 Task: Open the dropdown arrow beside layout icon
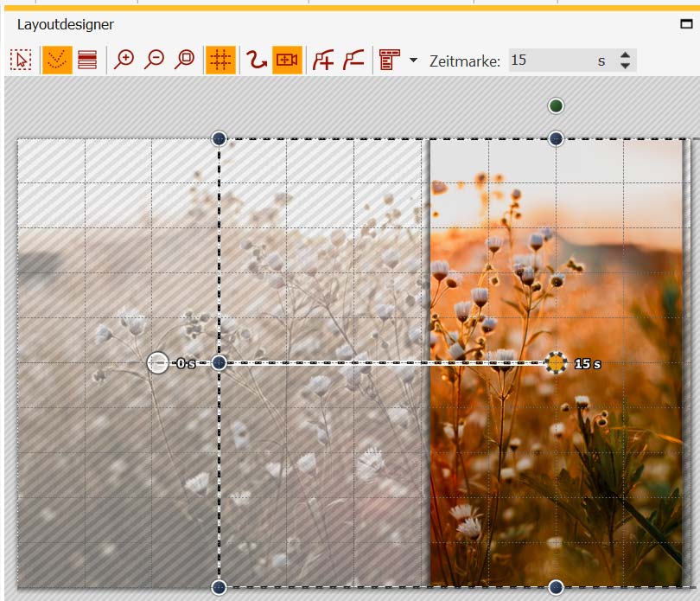413,61
